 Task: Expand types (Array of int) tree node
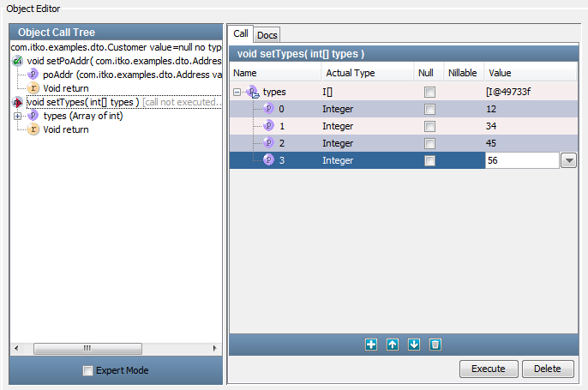point(17,116)
